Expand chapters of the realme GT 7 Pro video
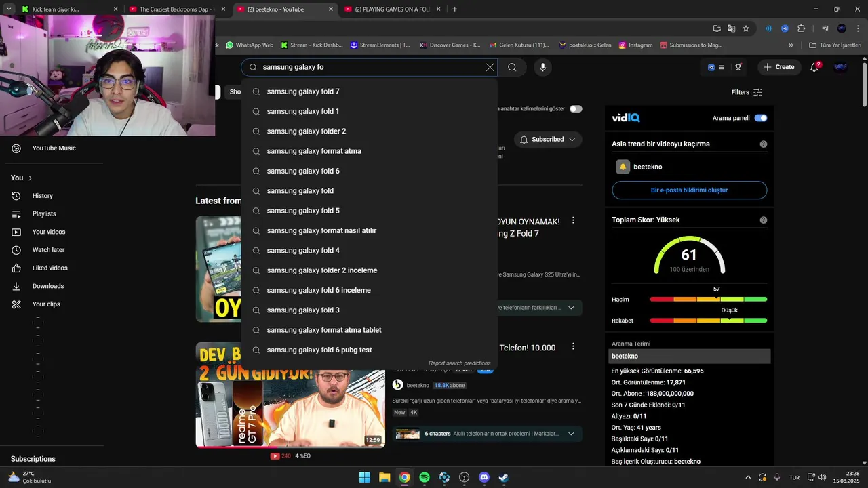 [x=571, y=434]
